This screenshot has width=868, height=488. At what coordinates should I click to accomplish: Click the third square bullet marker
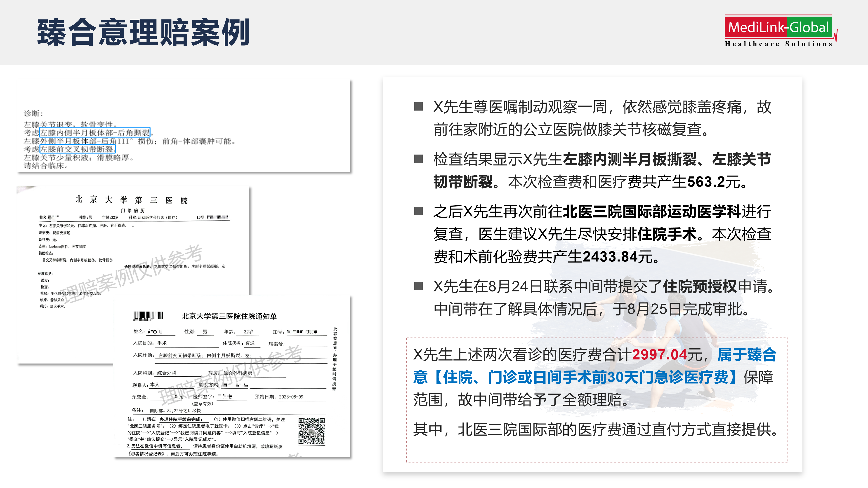pyautogui.click(x=418, y=211)
